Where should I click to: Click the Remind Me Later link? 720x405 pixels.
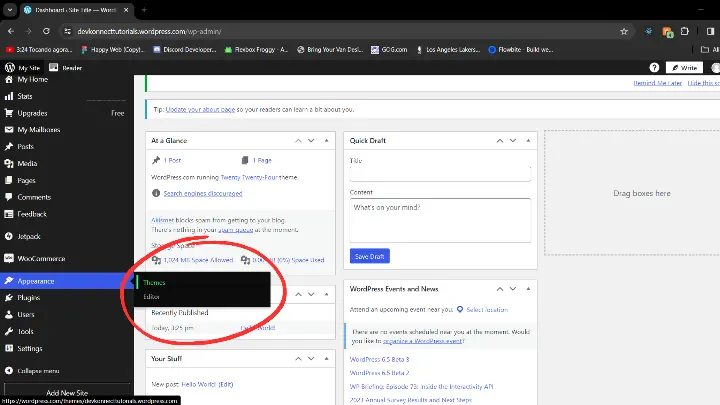coord(658,83)
